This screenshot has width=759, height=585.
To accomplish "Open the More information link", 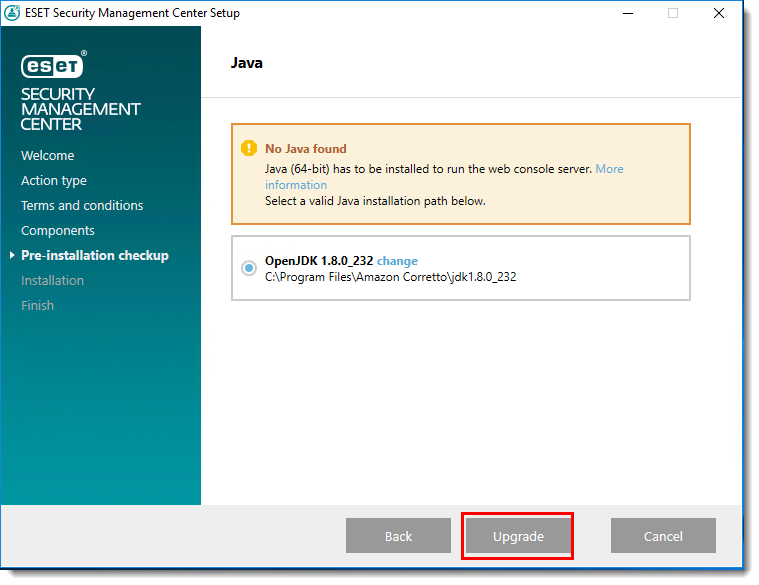I will 444,177.
